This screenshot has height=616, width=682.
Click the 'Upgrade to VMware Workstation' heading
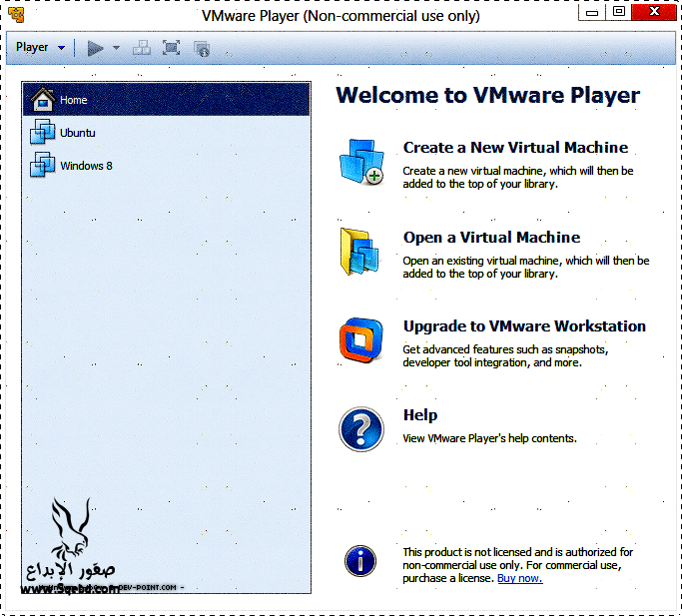(x=524, y=326)
